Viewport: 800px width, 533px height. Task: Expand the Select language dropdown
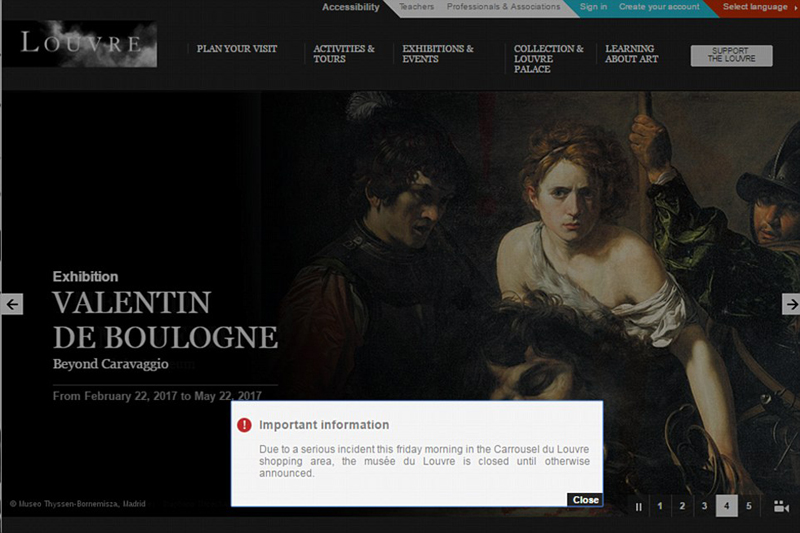coord(758,7)
